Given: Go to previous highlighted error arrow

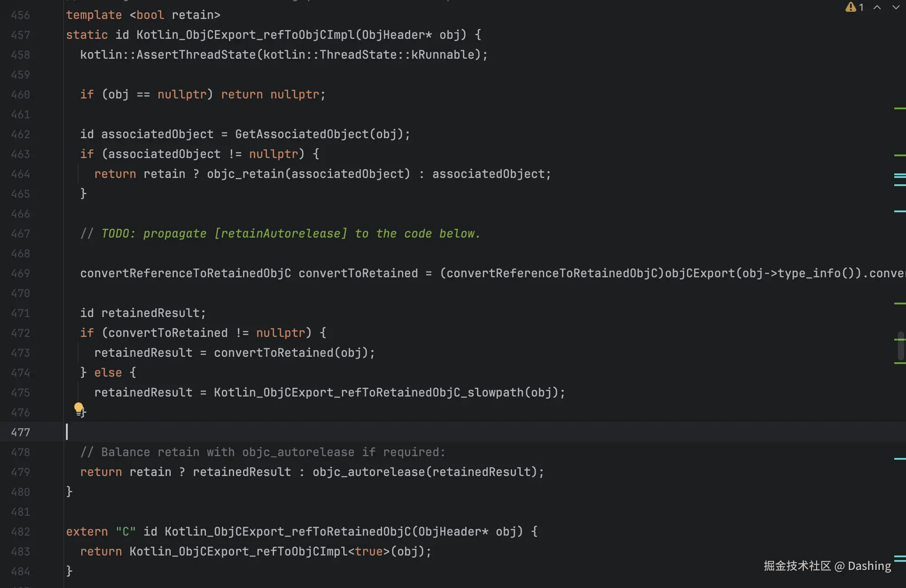Looking at the screenshot, I should pyautogui.click(x=877, y=7).
